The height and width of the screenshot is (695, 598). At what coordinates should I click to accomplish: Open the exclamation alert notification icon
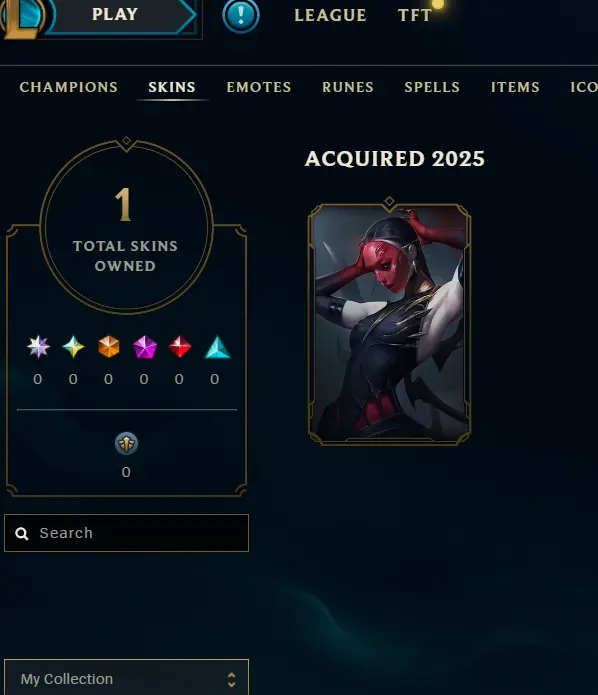tap(241, 16)
